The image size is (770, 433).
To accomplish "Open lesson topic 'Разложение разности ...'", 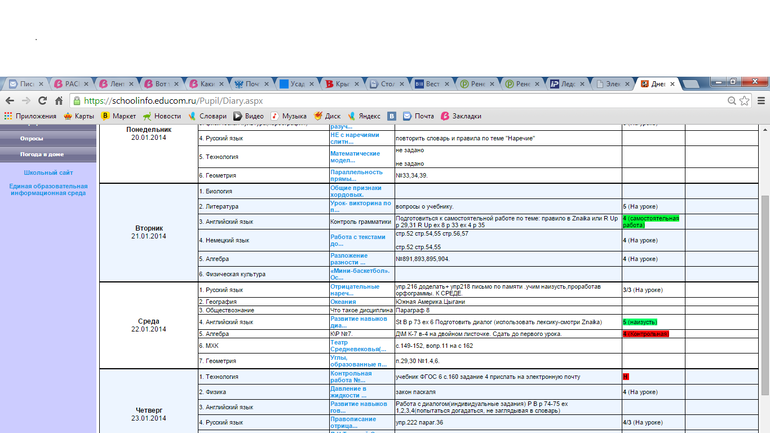I will [x=349, y=259].
